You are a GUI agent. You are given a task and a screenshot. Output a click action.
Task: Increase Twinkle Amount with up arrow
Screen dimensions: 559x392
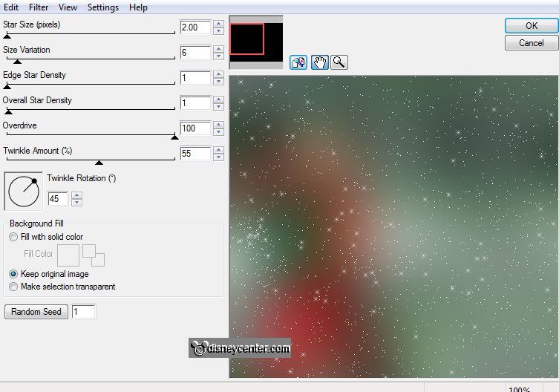(x=218, y=150)
